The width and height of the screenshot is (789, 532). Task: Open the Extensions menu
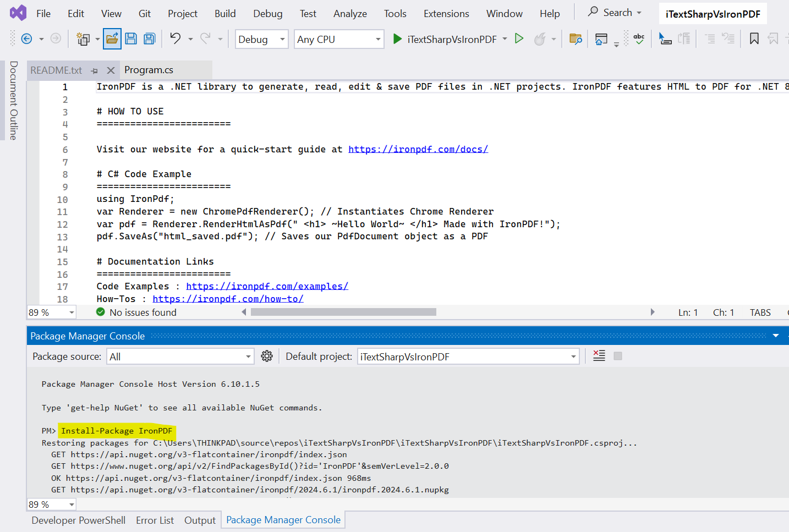[446, 14]
